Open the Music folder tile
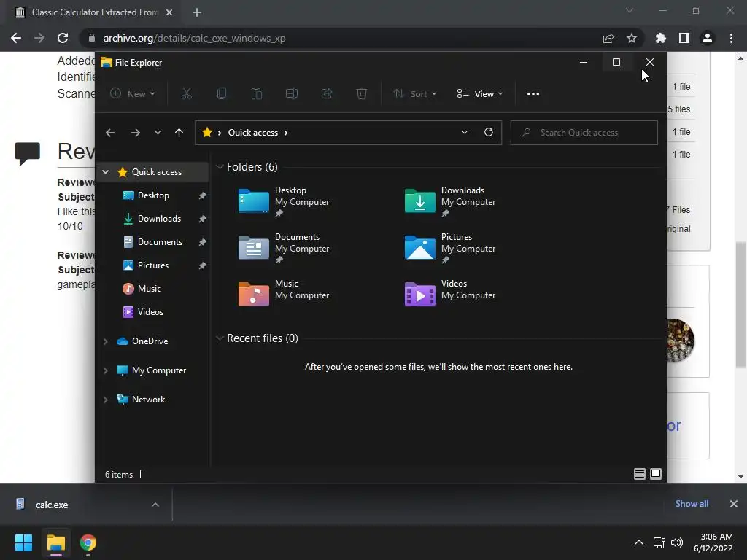This screenshot has height=560, width=747. tap(284, 293)
